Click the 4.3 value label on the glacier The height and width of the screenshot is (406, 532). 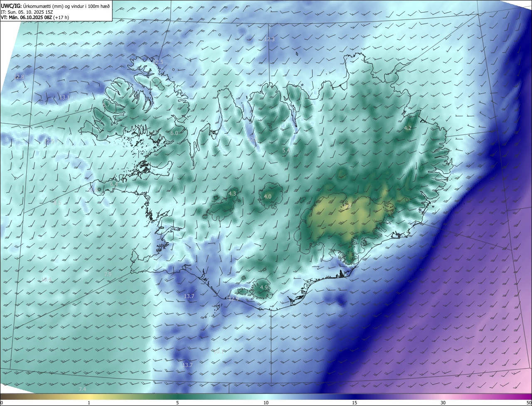point(232,193)
